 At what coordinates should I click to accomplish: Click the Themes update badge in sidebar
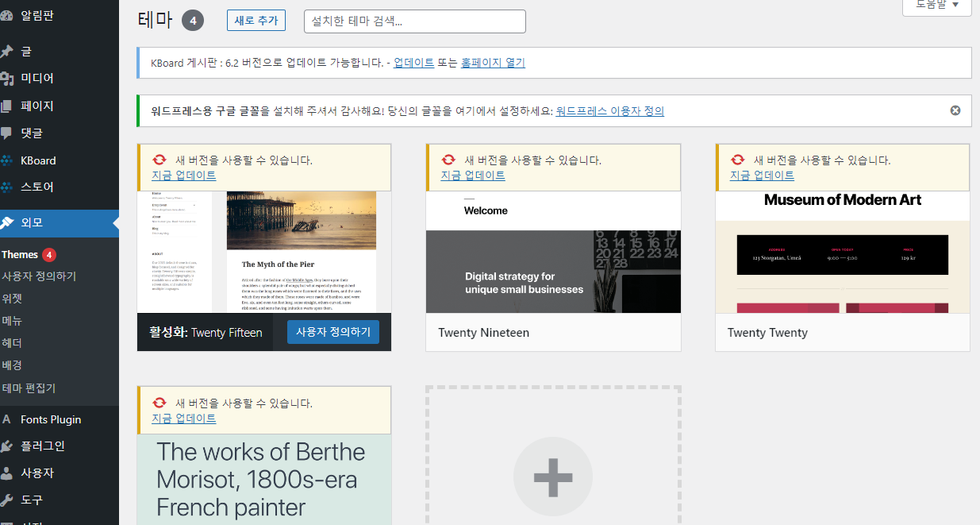point(49,255)
